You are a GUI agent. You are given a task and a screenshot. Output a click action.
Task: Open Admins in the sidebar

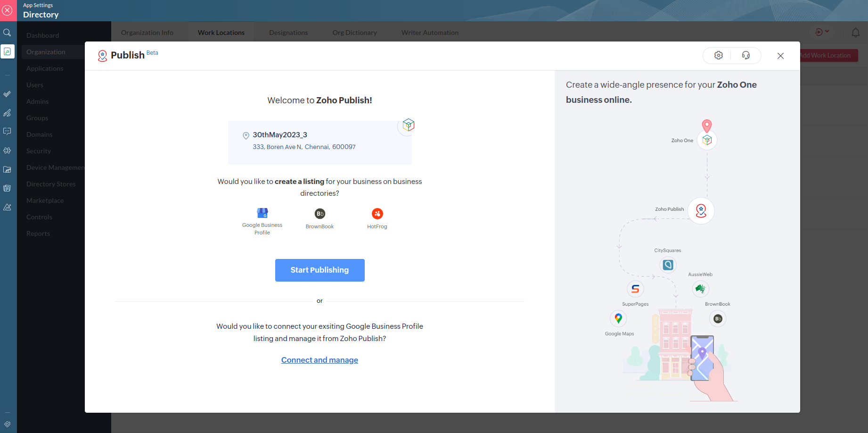(38, 101)
